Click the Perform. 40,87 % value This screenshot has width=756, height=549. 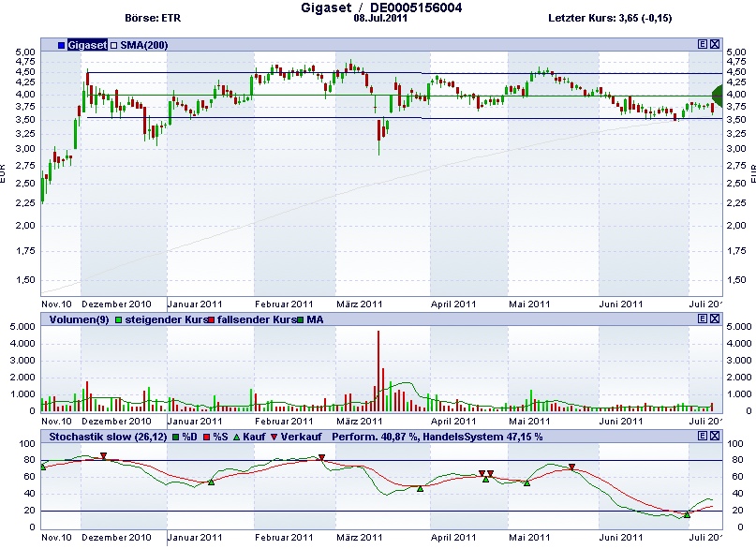(x=375, y=437)
